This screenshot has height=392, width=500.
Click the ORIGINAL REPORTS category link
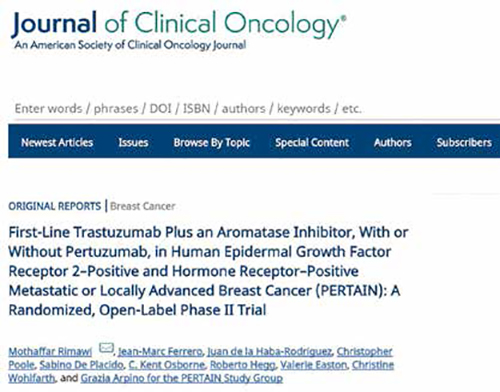55,206
